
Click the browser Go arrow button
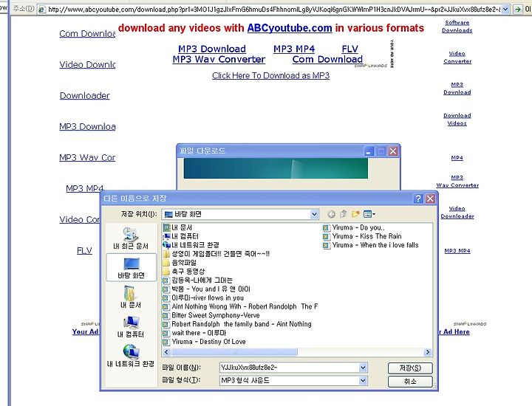pyautogui.click(x=517, y=9)
